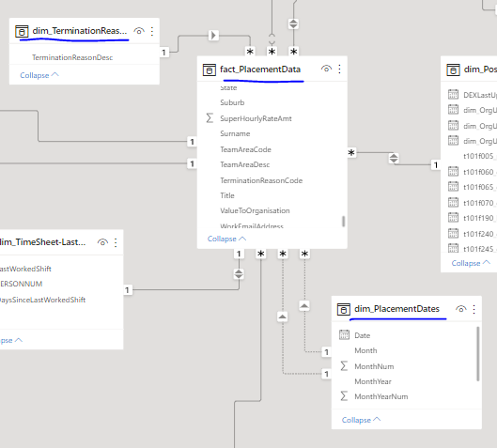Select the bidirectional filter icon toward dim_Pos
Image resolution: width=497 pixels, height=448 pixels.
point(394,158)
